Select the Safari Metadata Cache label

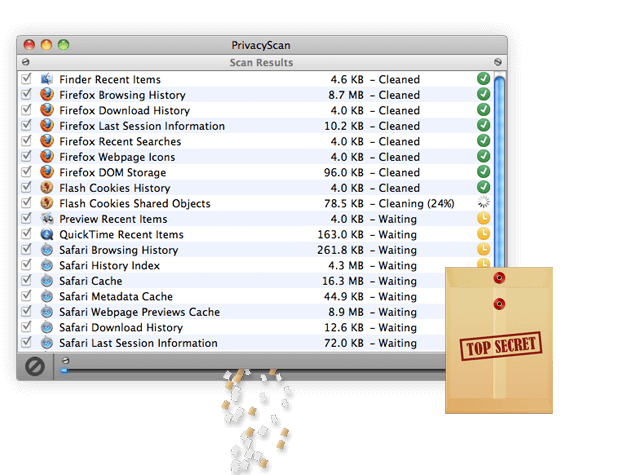(x=116, y=296)
